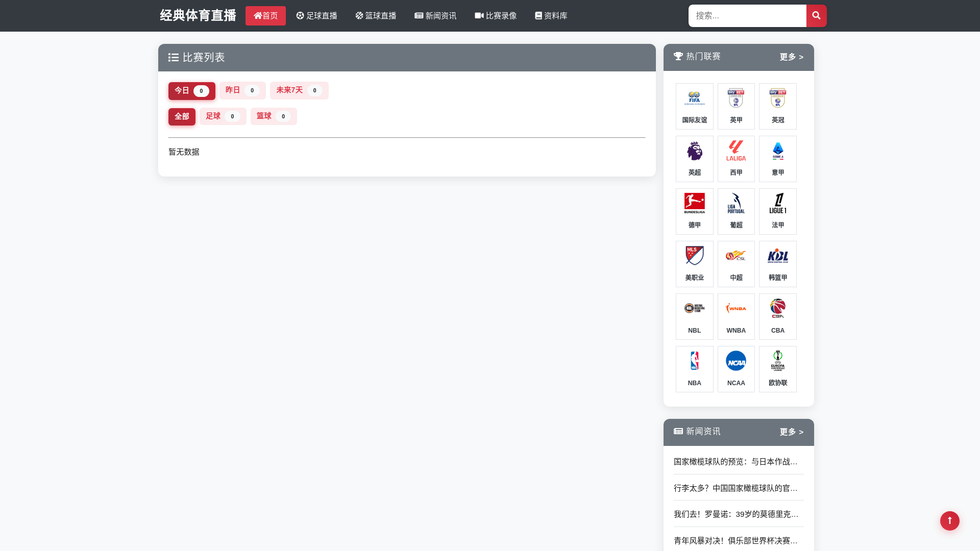
Task: Open 比赛录像 in the navigation bar
Action: click(496, 16)
